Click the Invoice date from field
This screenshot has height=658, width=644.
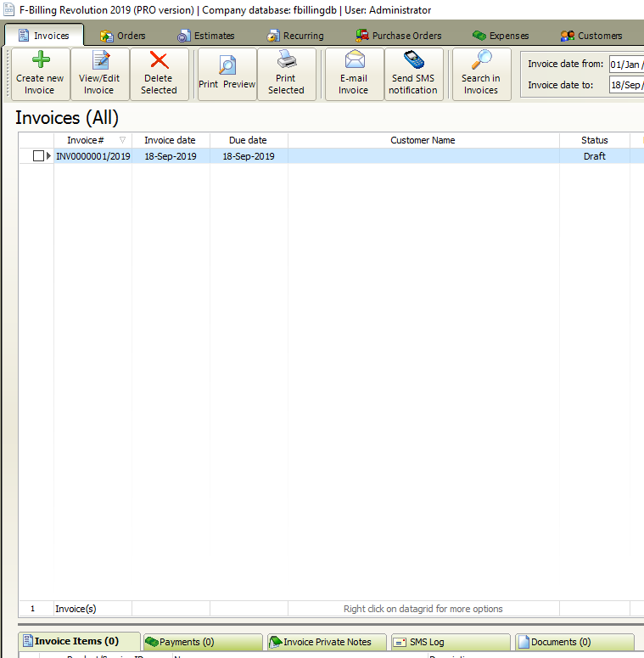click(626, 65)
